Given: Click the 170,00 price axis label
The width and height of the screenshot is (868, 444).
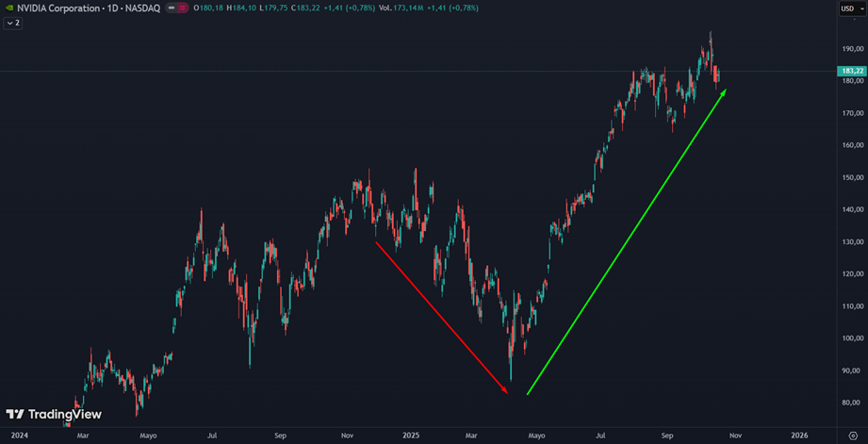Looking at the screenshot, I should (x=853, y=113).
